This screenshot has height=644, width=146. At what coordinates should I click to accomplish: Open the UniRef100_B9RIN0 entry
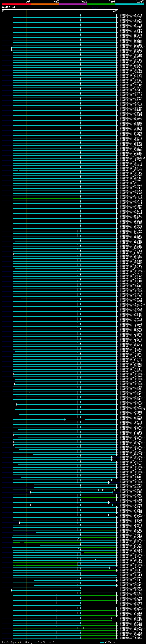point(131,419)
